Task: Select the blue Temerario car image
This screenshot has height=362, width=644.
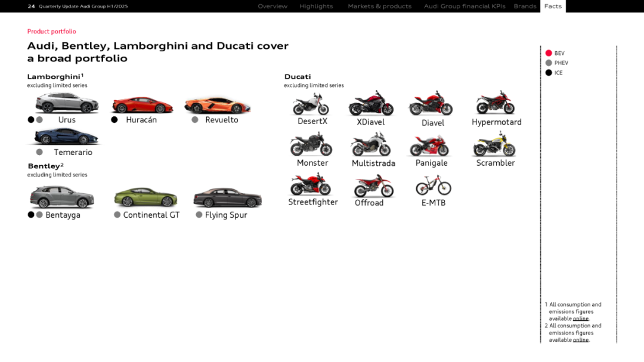Action: click(64, 137)
